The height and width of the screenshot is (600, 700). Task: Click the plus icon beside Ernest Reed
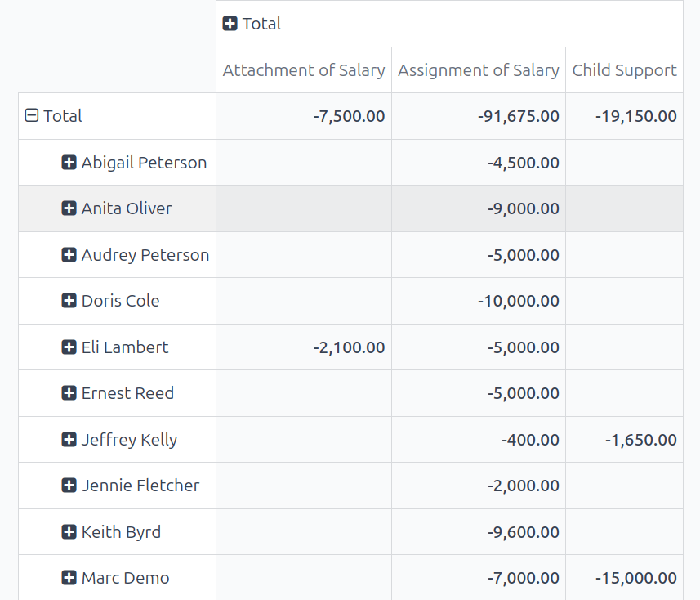click(x=69, y=392)
